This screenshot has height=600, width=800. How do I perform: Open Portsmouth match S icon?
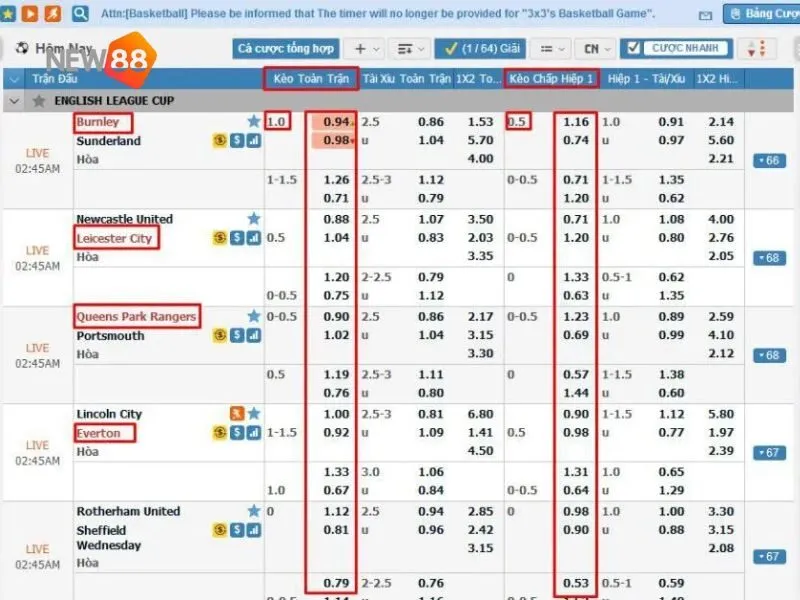pos(237,335)
